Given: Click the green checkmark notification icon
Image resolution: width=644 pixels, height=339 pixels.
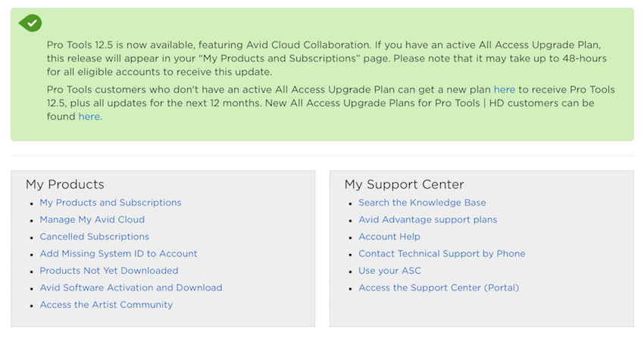Looking at the screenshot, I should click(x=30, y=23).
